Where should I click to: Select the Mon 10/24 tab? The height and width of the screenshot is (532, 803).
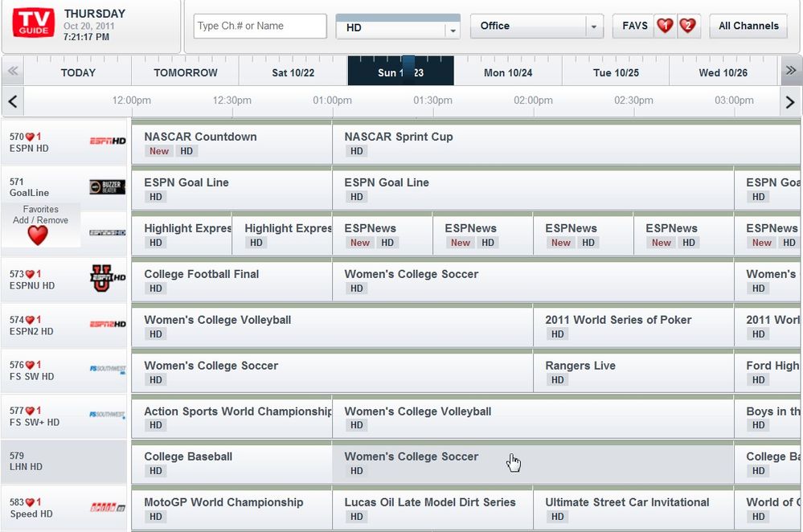click(x=508, y=72)
